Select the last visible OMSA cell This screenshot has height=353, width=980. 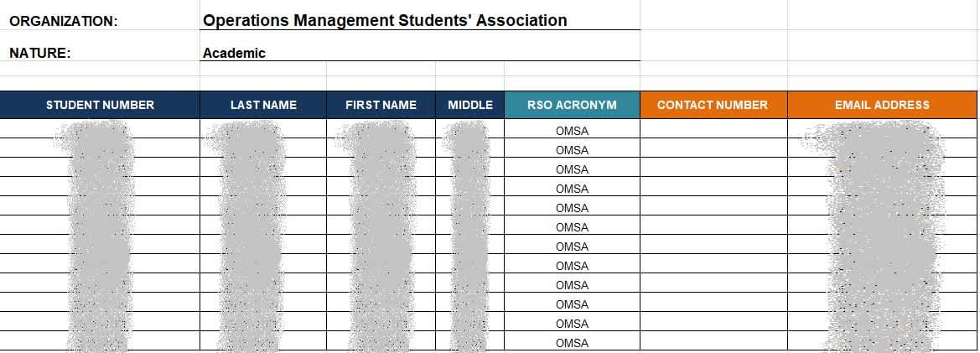572,341
